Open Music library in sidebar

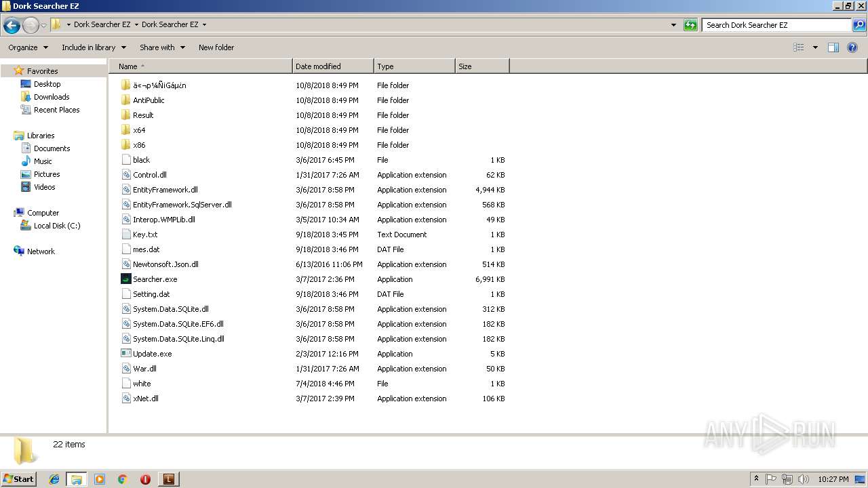[x=43, y=161]
